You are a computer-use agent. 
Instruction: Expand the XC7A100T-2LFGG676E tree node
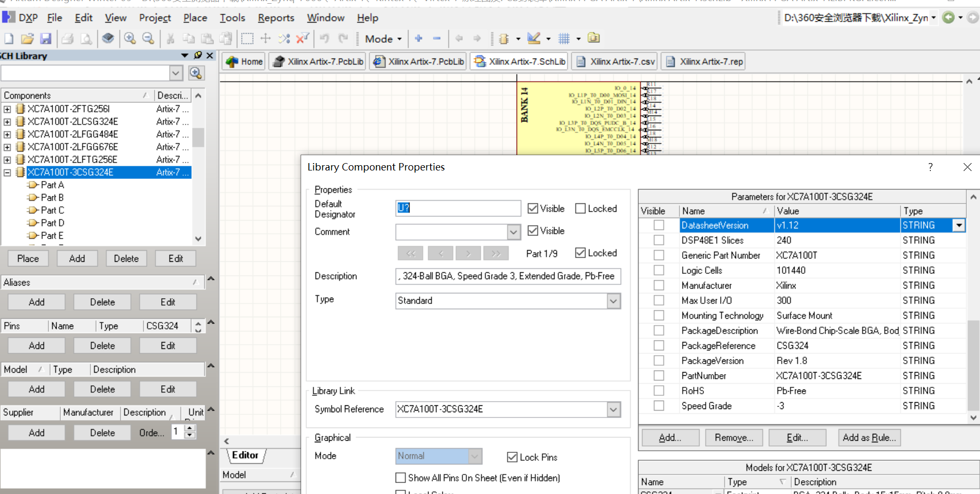tap(7, 147)
